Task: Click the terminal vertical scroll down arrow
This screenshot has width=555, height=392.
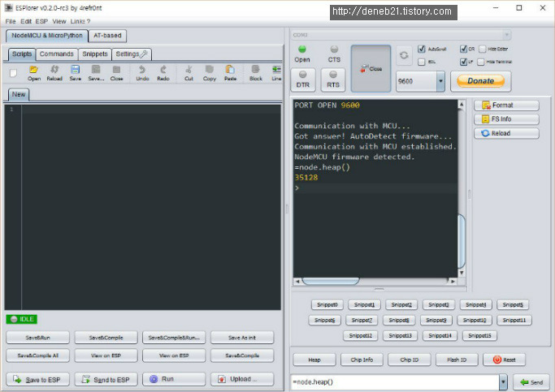Action: tap(462, 273)
